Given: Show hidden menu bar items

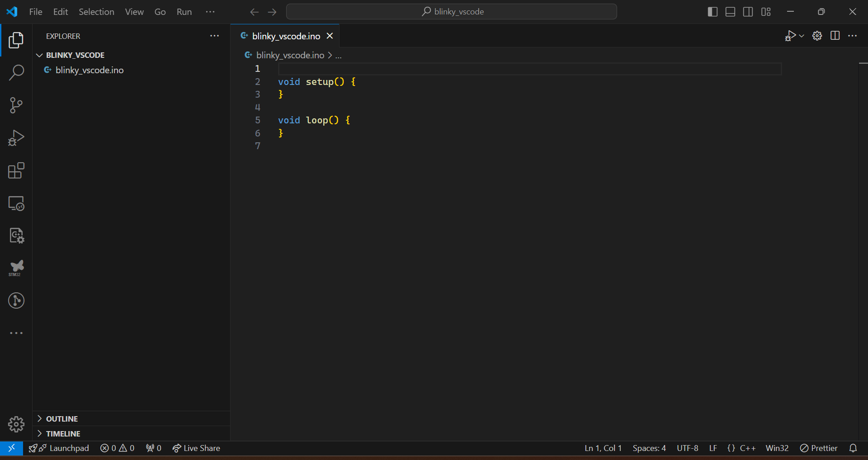Looking at the screenshot, I should [210, 12].
